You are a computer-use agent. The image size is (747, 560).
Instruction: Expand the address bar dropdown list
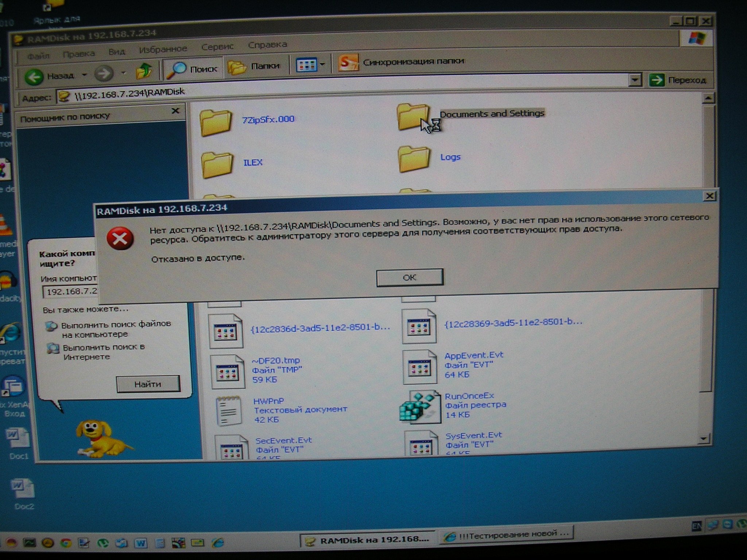(x=635, y=80)
